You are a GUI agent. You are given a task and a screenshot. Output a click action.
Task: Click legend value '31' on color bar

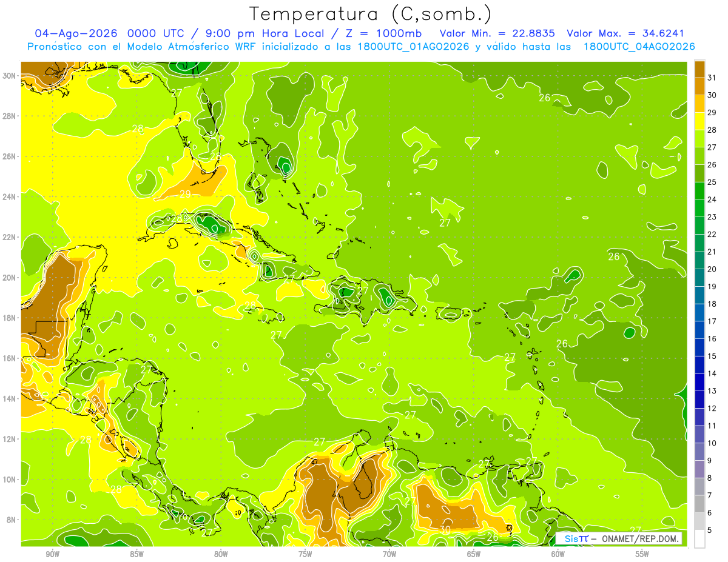pos(712,77)
